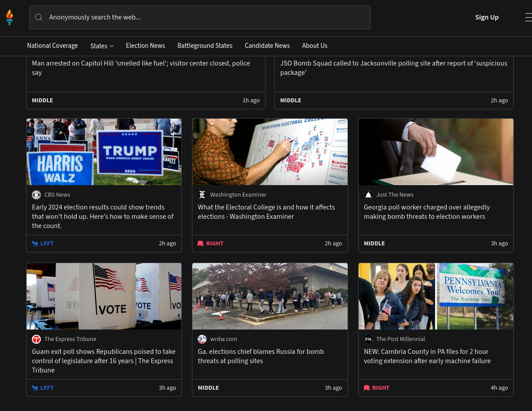532x411 pixels.
Task: Click timestamp on the Express Tribune card
Action: click(x=168, y=388)
